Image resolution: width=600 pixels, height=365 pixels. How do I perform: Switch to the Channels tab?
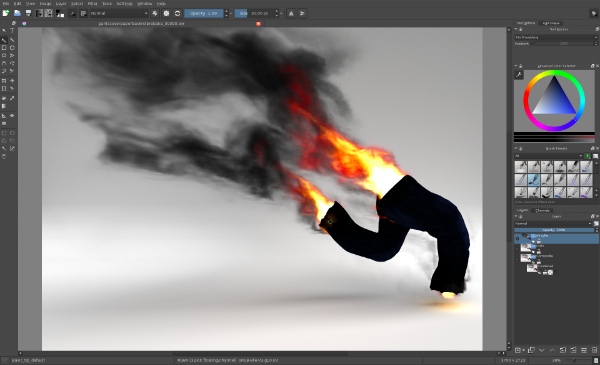(542, 210)
